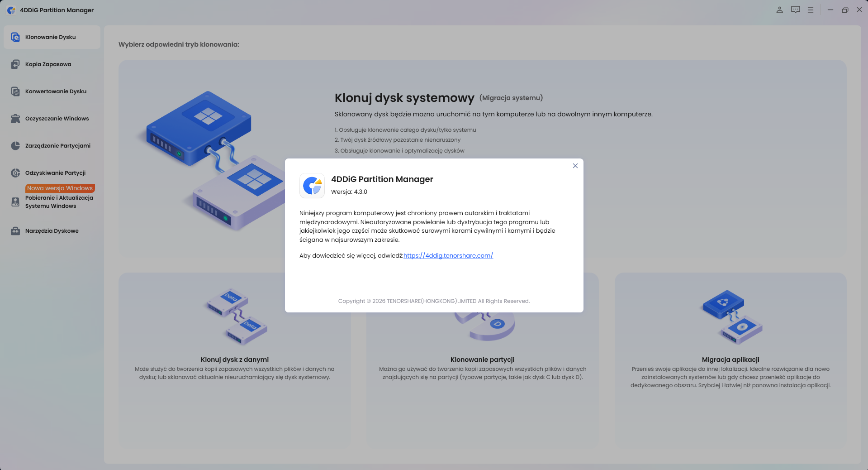This screenshot has width=868, height=470.
Task: Click the Pobieranie i Aktualizacja Systemu icon
Action: (15, 202)
